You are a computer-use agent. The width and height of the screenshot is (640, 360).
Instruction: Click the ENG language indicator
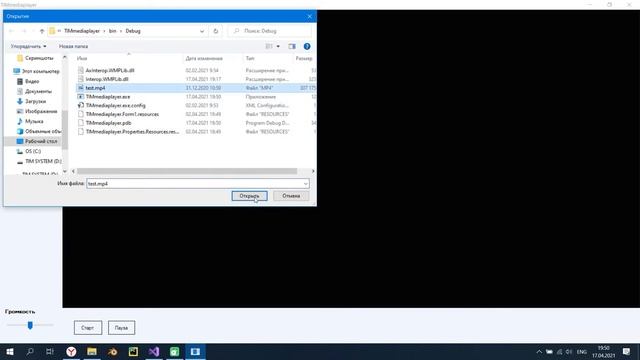[x=582, y=352]
